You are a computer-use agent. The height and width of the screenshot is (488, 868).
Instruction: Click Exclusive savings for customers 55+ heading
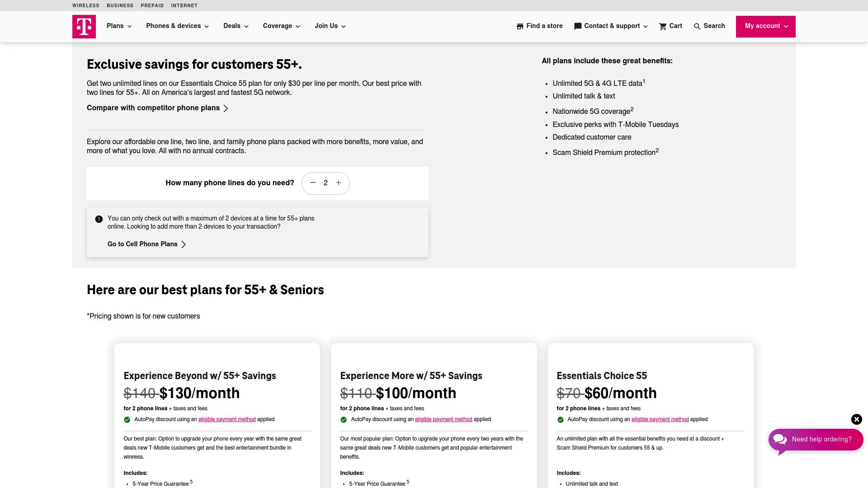click(x=194, y=65)
